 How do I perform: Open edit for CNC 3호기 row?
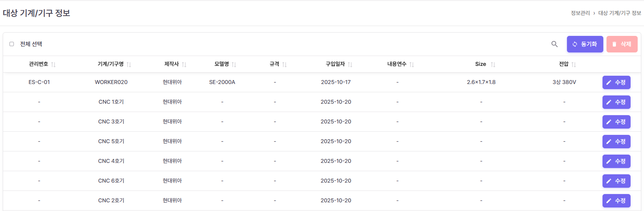[616, 122]
